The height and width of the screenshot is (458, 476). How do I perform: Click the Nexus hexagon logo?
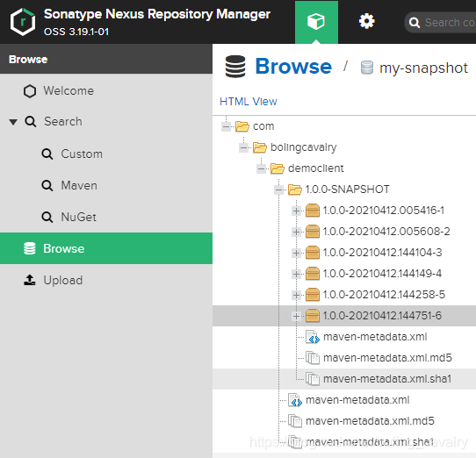(x=23, y=22)
